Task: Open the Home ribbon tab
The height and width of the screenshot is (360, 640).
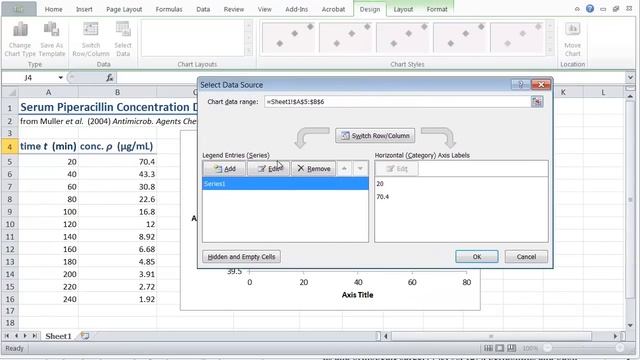Action: (x=53, y=9)
